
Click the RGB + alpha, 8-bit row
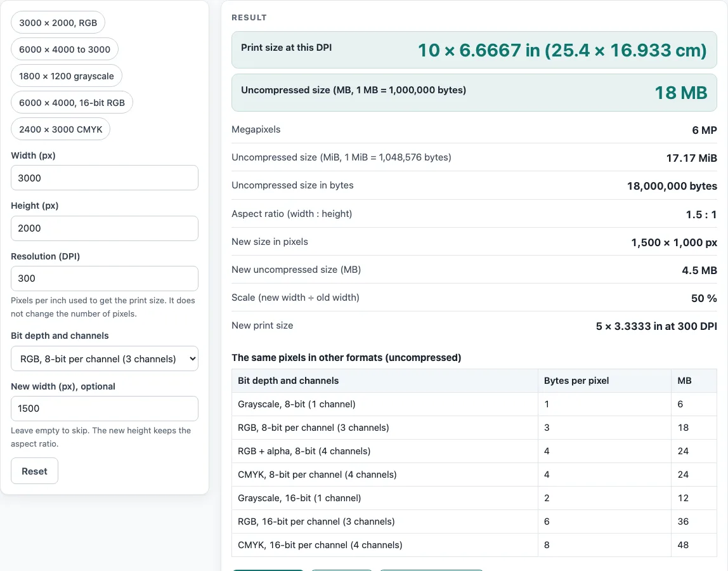(x=474, y=451)
